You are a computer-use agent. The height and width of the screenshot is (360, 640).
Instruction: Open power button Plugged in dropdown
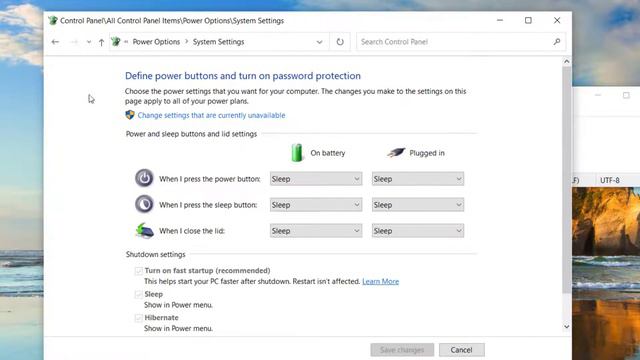coord(418,179)
